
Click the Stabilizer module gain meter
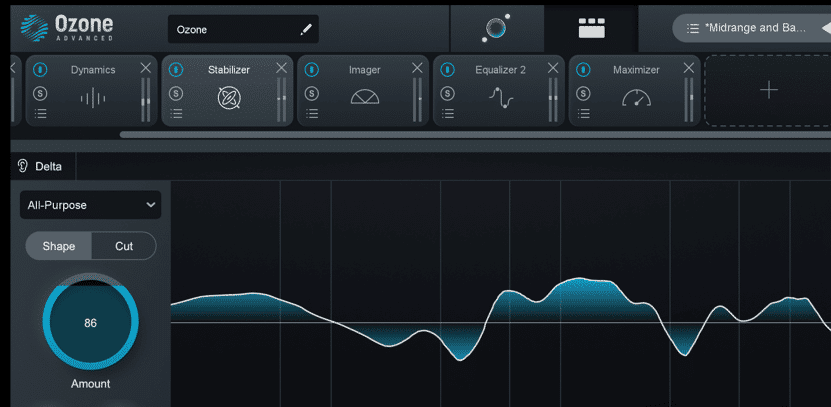[x=281, y=100]
